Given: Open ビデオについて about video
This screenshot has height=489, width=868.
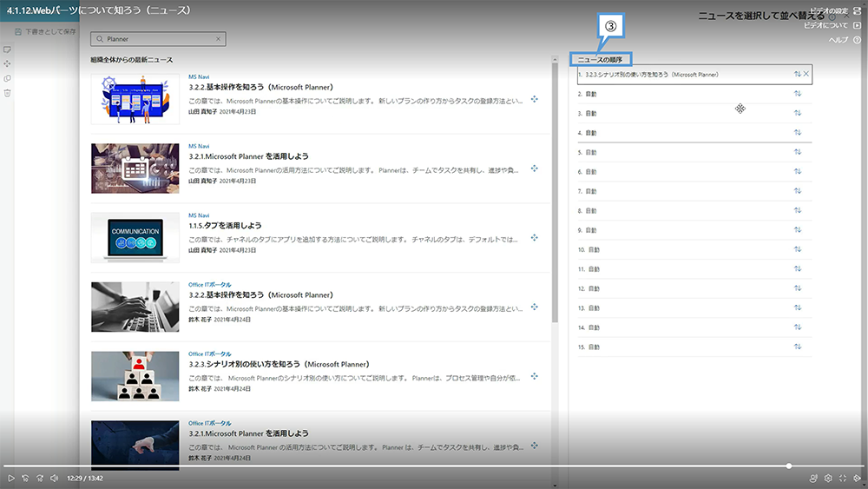Looking at the screenshot, I should click(832, 25).
